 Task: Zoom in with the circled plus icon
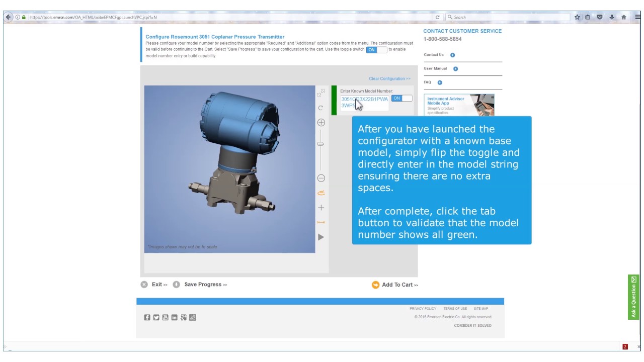point(321,123)
